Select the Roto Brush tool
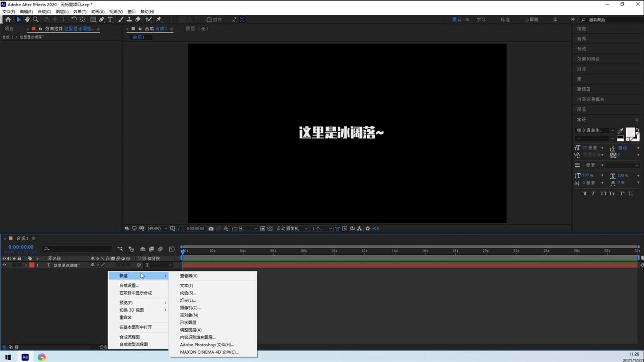 [148, 19]
